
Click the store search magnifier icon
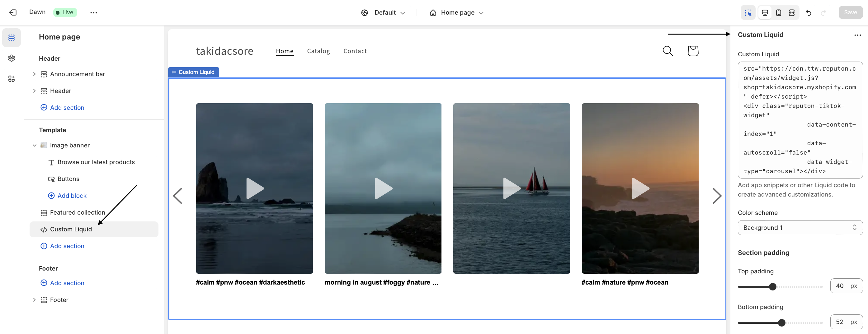point(668,51)
